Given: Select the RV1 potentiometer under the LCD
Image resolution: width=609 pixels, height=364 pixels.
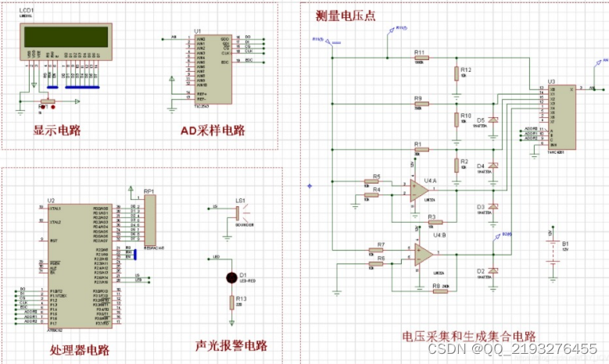Looking at the screenshot, I should coord(48,102).
